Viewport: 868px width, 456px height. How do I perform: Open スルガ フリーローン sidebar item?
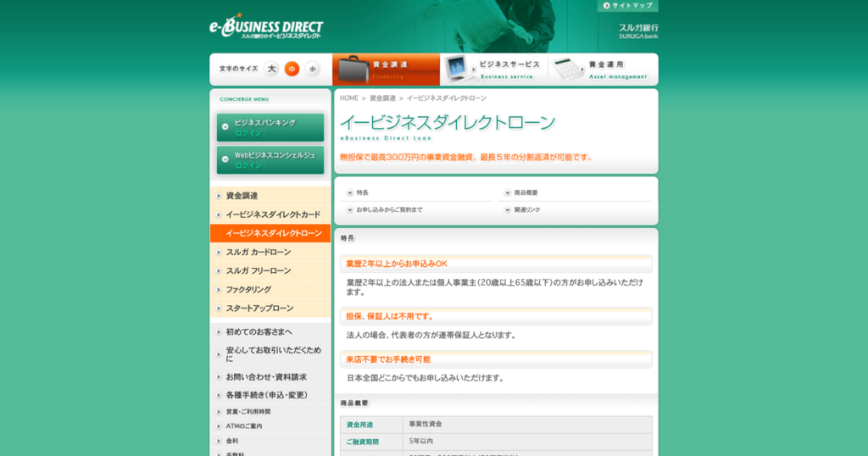270,271
